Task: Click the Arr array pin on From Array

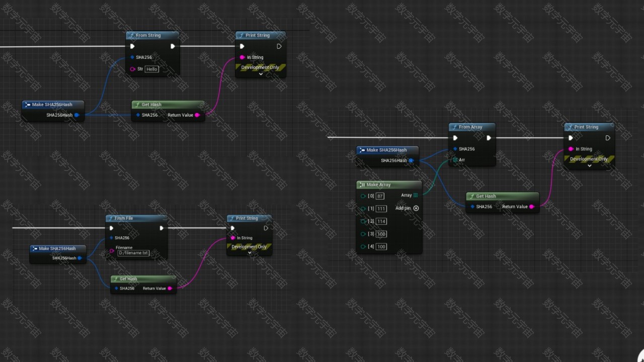Action: tap(455, 160)
